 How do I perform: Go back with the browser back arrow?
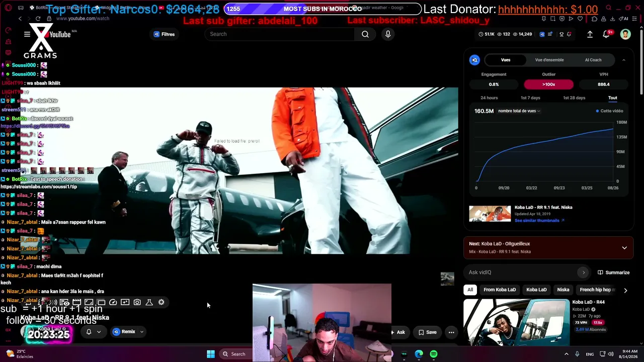[x=20, y=19]
